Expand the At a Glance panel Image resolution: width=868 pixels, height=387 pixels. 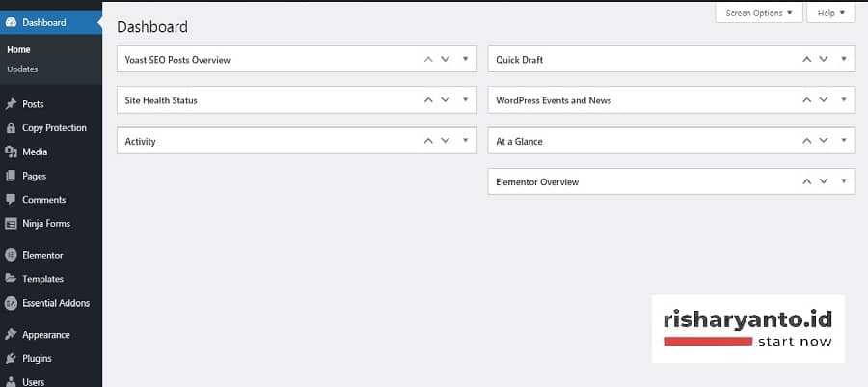(844, 141)
